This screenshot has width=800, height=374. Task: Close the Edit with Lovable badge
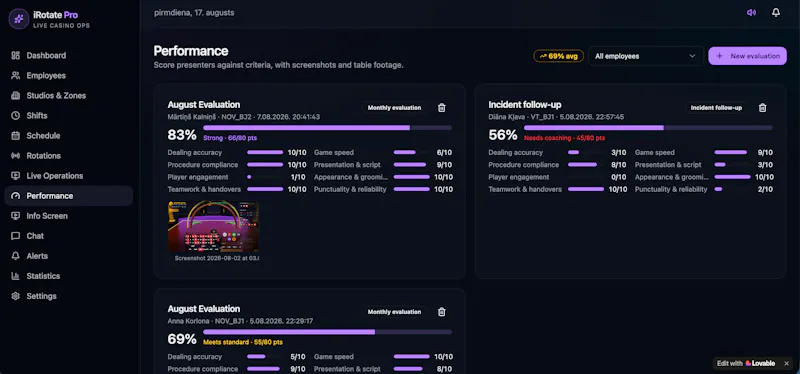tap(786, 363)
